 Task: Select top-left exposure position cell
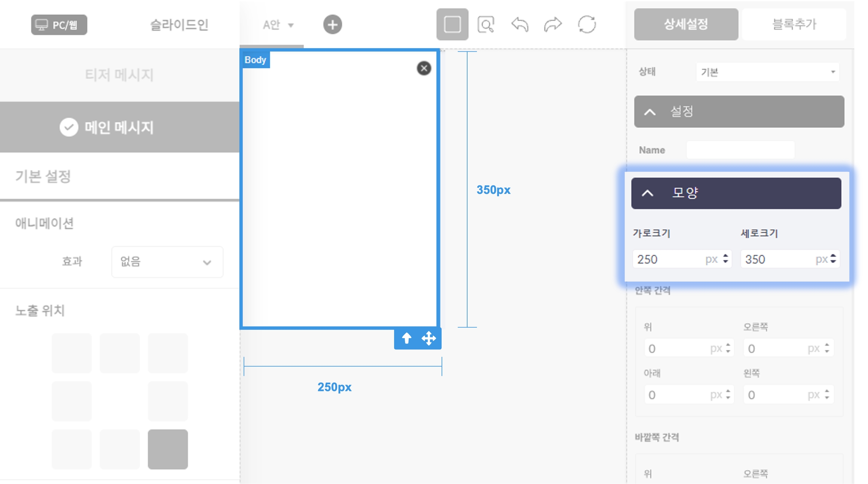click(x=72, y=353)
